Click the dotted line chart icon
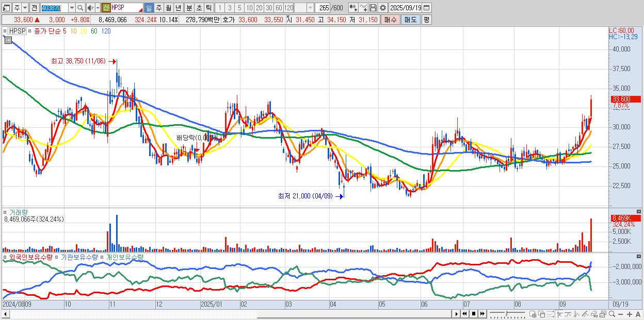This screenshot has width=644, height=320. pos(550,314)
